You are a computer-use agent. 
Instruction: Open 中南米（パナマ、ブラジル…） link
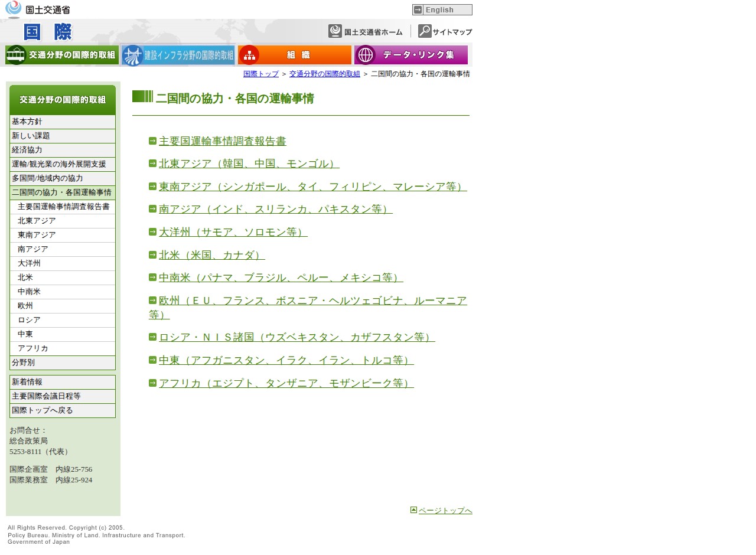[281, 277]
